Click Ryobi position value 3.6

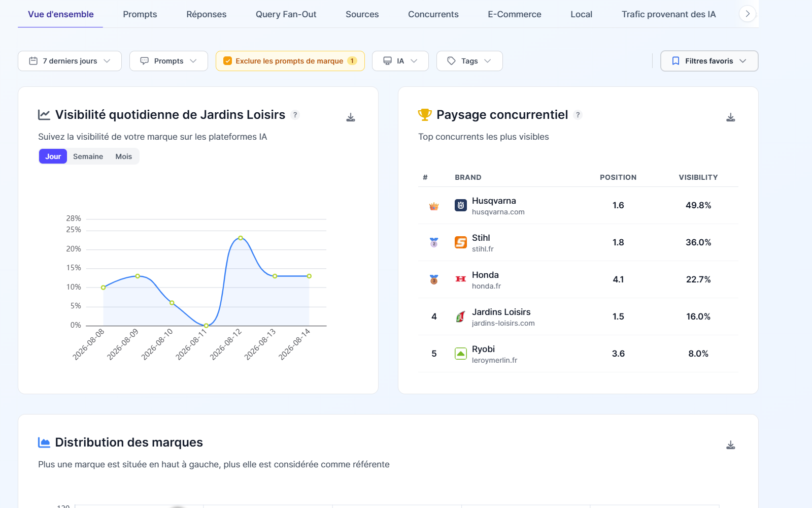[618, 354]
